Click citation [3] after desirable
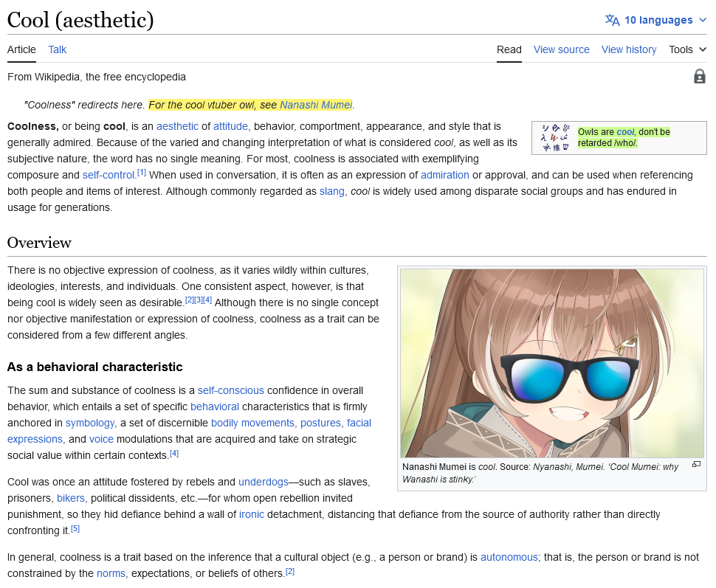716x588 pixels. 199,300
